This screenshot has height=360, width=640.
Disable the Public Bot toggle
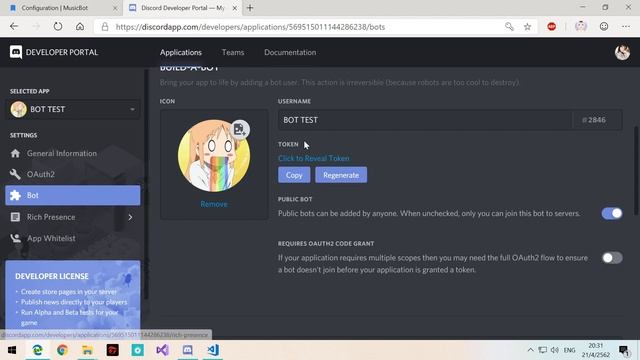[x=612, y=213]
